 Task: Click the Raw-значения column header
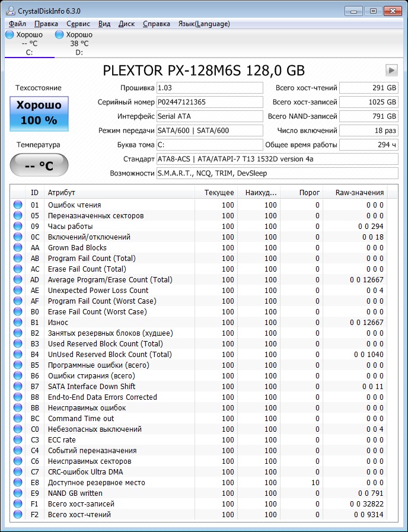pos(355,192)
